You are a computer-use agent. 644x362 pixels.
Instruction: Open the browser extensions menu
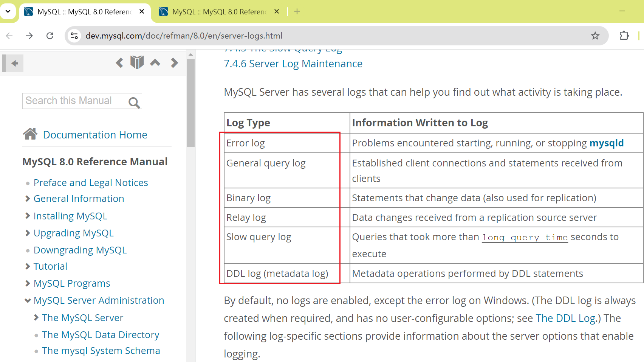[x=624, y=36]
